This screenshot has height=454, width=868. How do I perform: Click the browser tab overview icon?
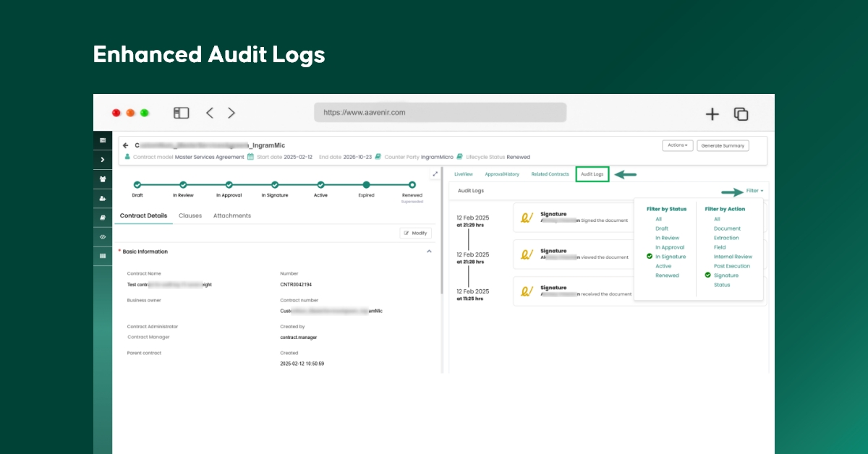[x=741, y=113]
